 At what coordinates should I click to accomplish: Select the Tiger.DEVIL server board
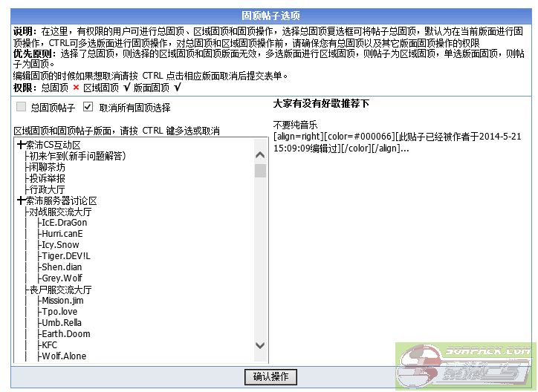[65, 256]
